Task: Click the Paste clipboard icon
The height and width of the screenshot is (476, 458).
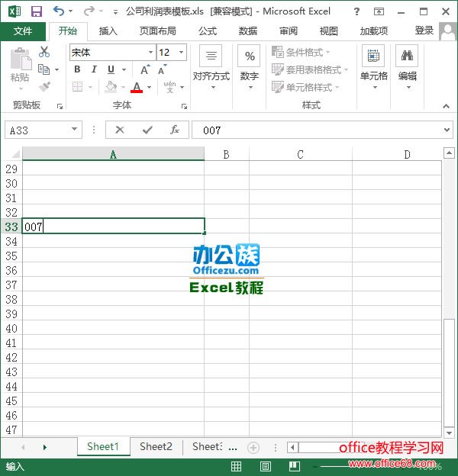Action: pyautogui.click(x=21, y=58)
